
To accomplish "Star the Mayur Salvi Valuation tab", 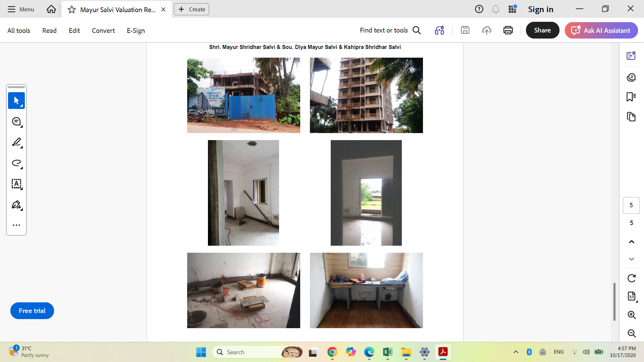I will pyautogui.click(x=71, y=10).
